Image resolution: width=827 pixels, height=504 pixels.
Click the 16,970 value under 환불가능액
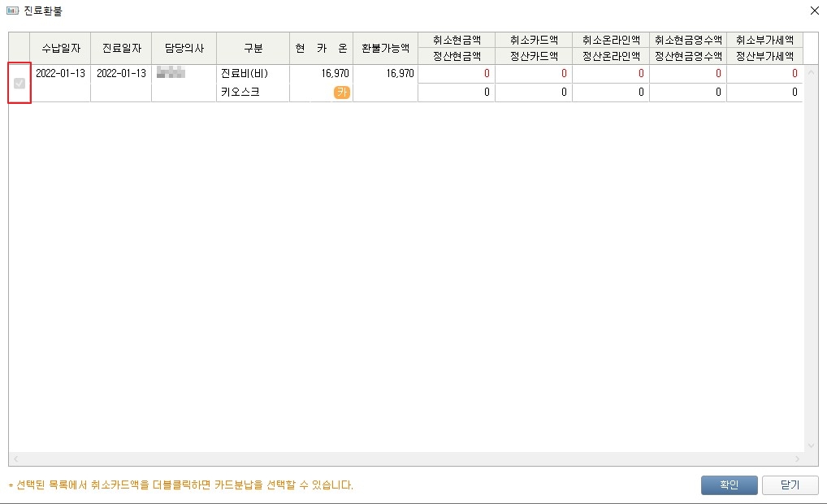tap(386, 74)
